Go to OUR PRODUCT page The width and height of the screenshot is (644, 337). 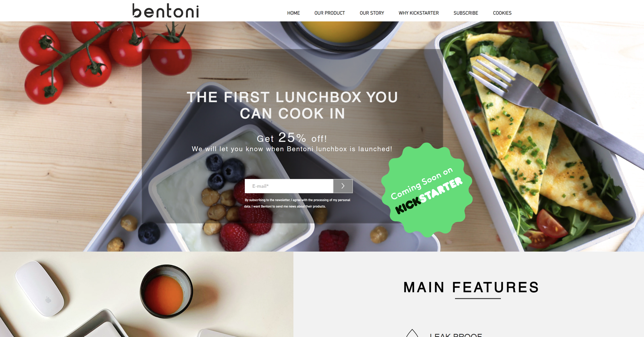(x=330, y=13)
